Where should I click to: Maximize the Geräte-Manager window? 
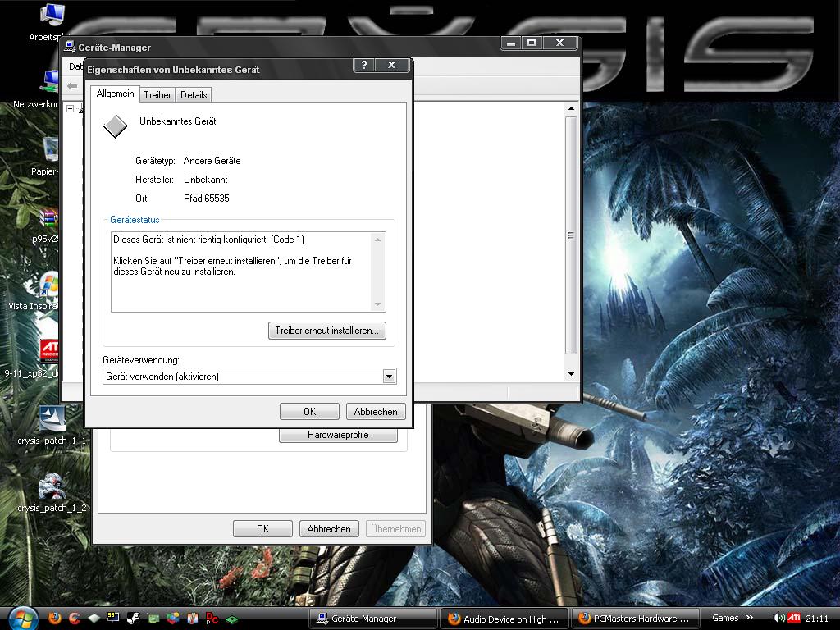click(x=532, y=43)
